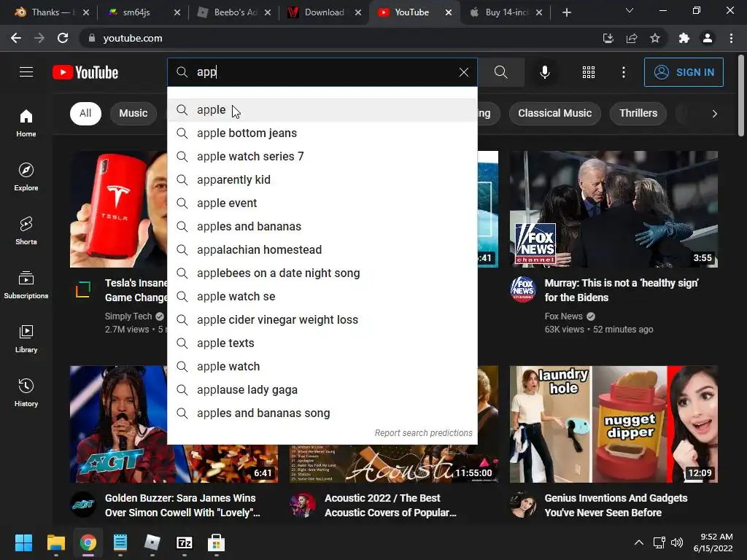
Task: Open Chrome extensions puzzle icon
Action: pyautogui.click(x=684, y=38)
